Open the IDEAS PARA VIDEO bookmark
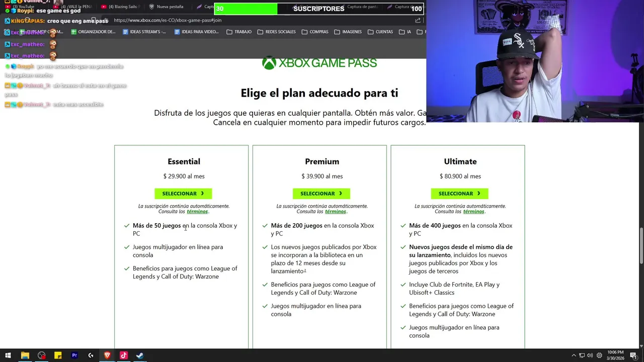644x362 pixels. coord(196,32)
